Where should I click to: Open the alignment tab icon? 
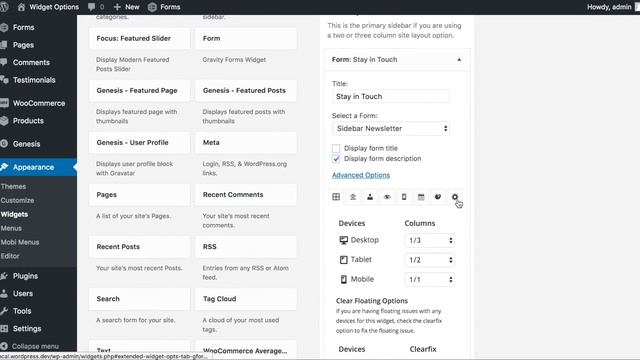[353, 197]
